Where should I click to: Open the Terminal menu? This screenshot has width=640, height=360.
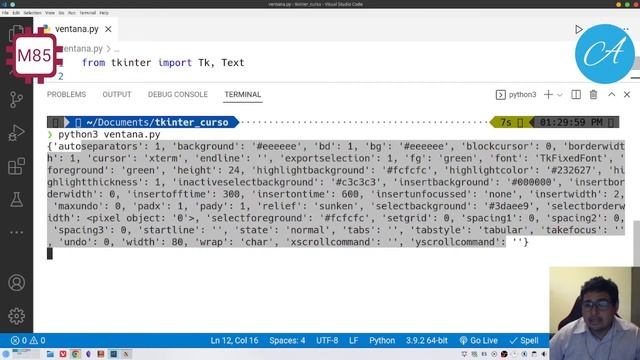point(87,13)
